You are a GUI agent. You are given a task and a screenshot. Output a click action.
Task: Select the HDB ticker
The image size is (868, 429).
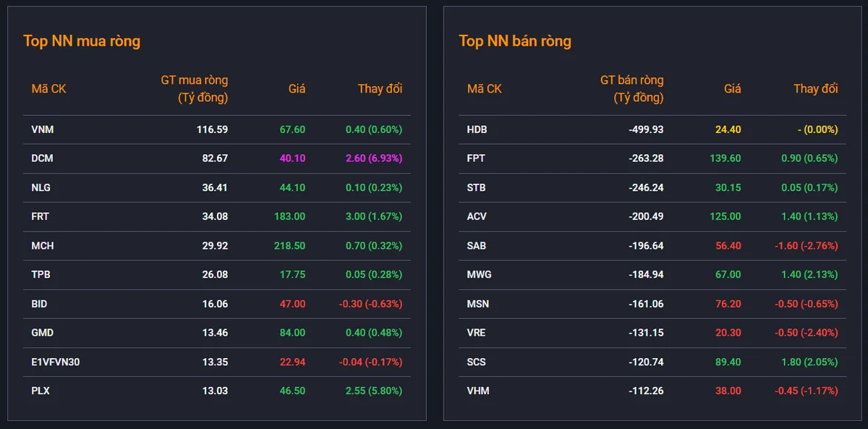(477, 129)
